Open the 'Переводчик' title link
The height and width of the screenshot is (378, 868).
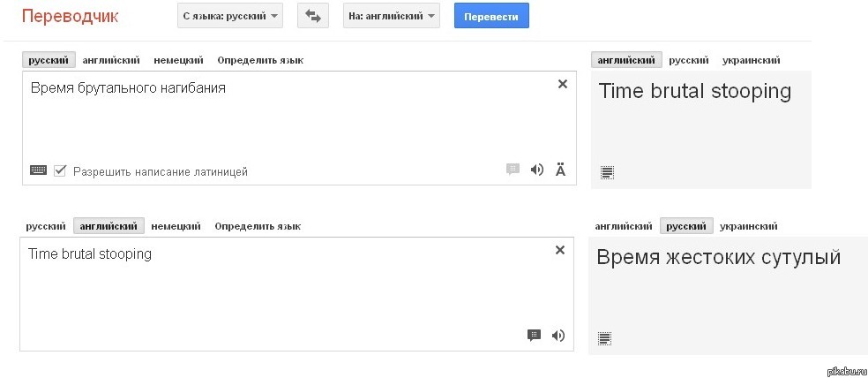tap(70, 16)
